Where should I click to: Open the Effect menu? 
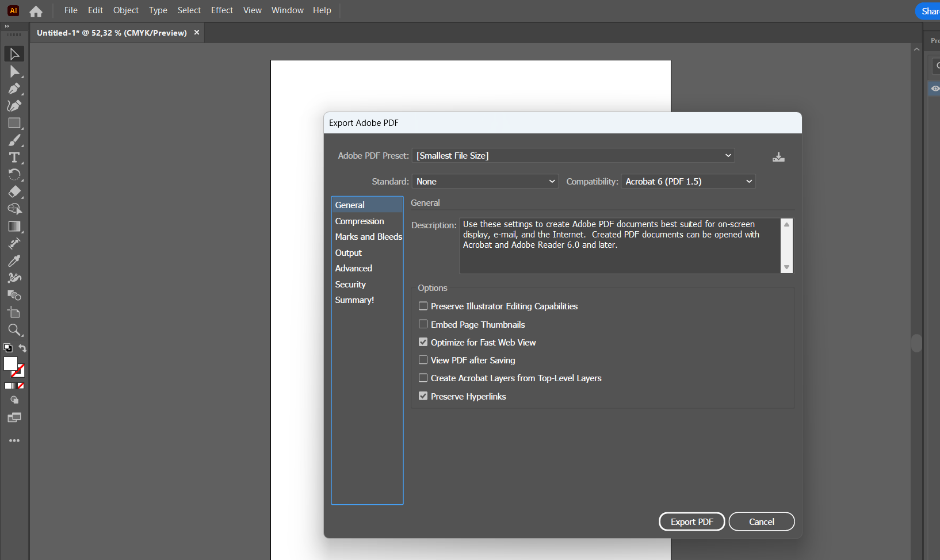tap(222, 10)
